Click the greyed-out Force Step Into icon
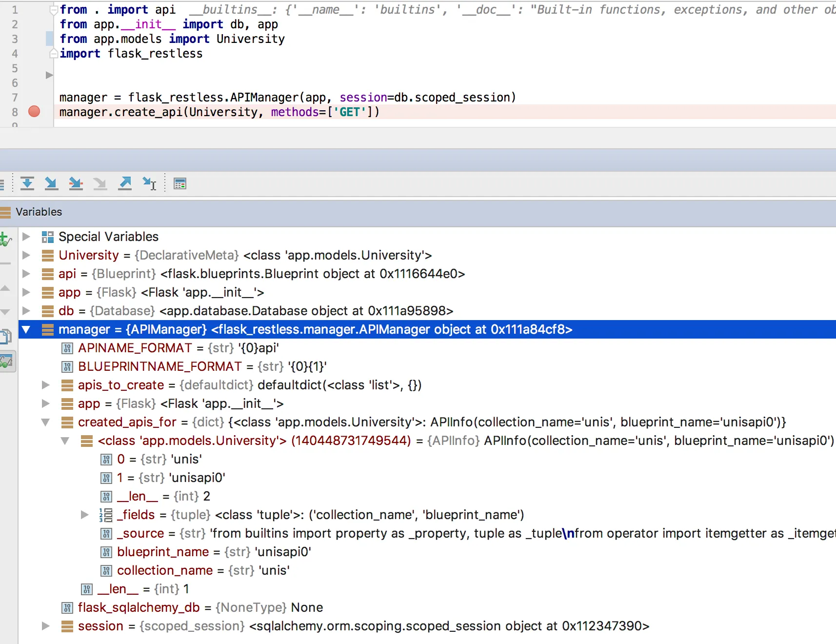 [100, 184]
